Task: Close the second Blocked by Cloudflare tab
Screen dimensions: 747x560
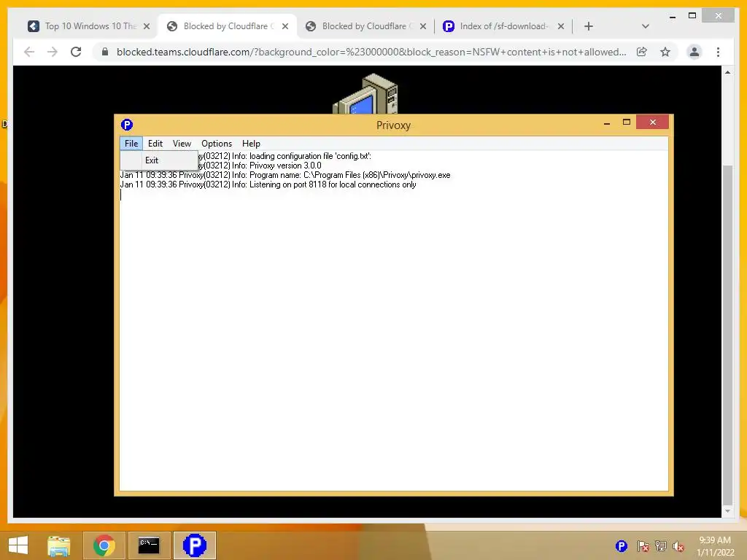Action: pos(422,26)
